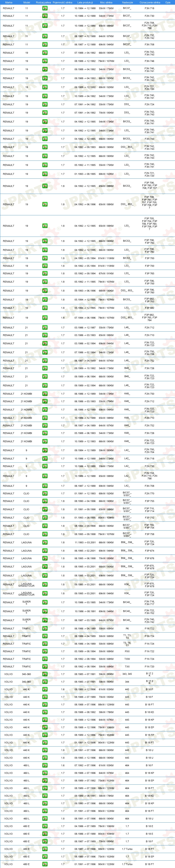Screen dimensions: 175x868
Task: Click the 'F3N 746' engine code cell
Action: tap(149, 61)
